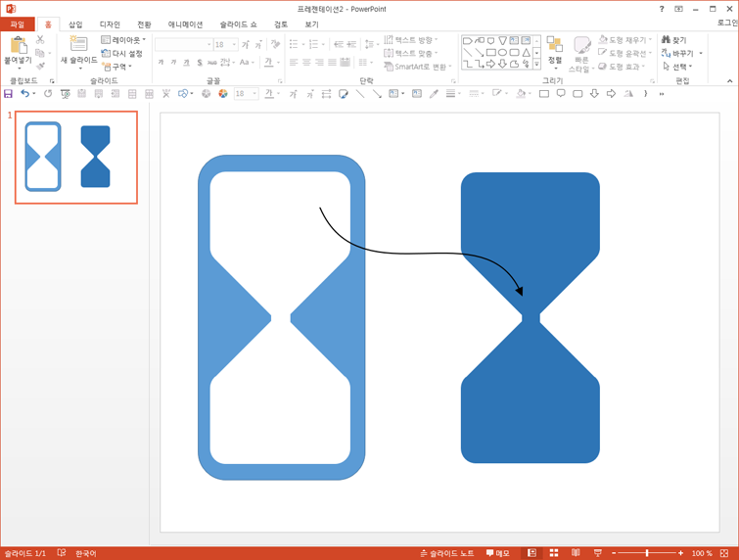Click the Quick Styles (빠른 스타일) button
Viewport: 739px width, 560px height.
click(x=582, y=55)
